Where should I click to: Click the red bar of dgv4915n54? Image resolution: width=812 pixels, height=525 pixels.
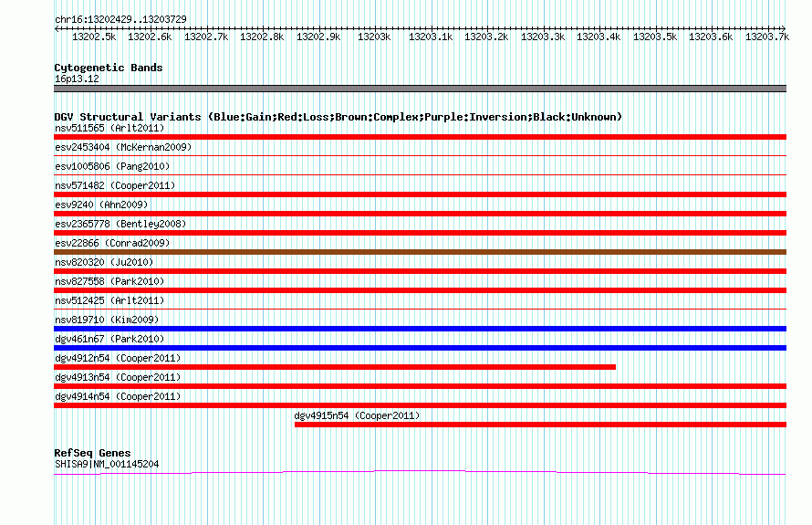click(541, 425)
